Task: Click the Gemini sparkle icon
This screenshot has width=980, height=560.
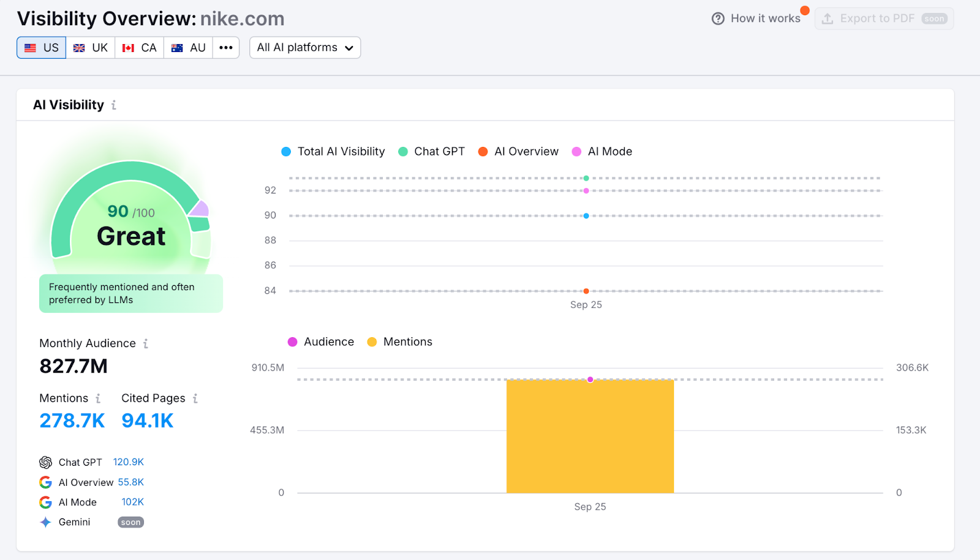Action: point(45,522)
